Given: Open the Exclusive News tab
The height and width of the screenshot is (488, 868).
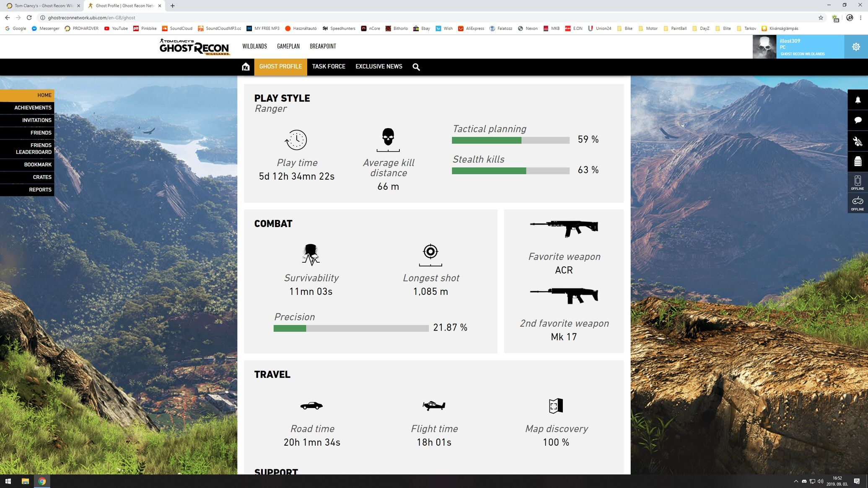Looking at the screenshot, I should coord(379,67).
